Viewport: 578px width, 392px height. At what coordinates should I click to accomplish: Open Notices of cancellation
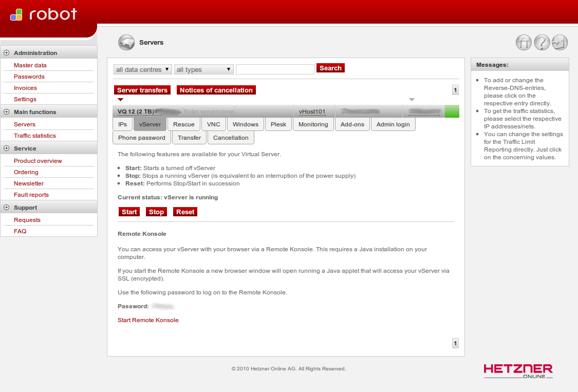coord(216,90)
